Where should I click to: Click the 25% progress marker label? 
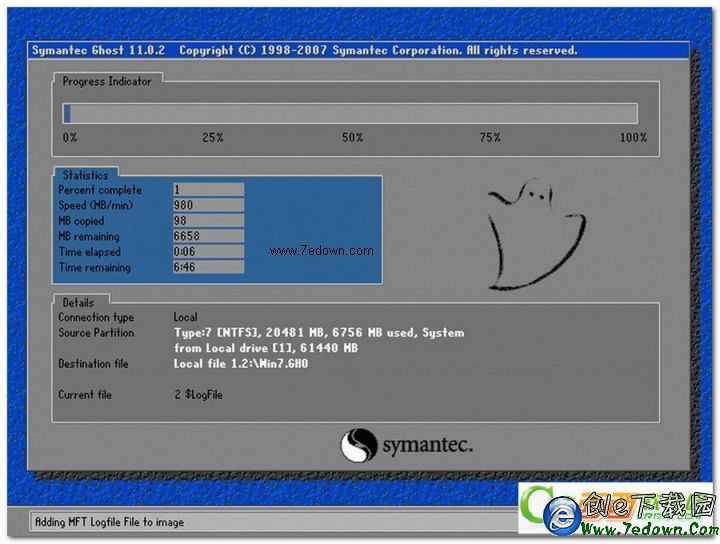[x=213, y=137]
